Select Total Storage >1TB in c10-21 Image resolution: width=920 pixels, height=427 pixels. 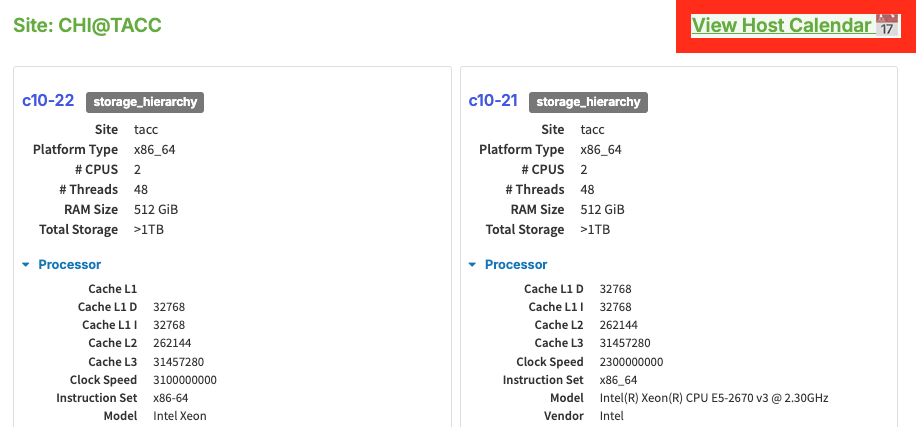click(595, 229)
